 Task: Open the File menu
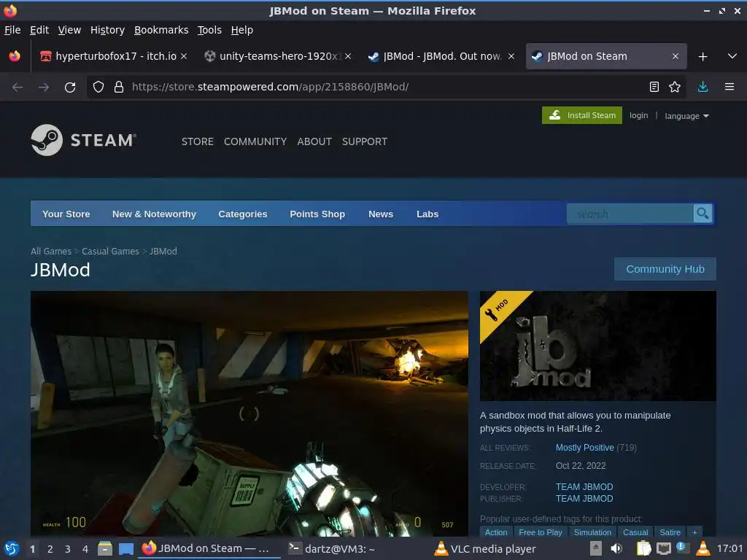(12, 30)
